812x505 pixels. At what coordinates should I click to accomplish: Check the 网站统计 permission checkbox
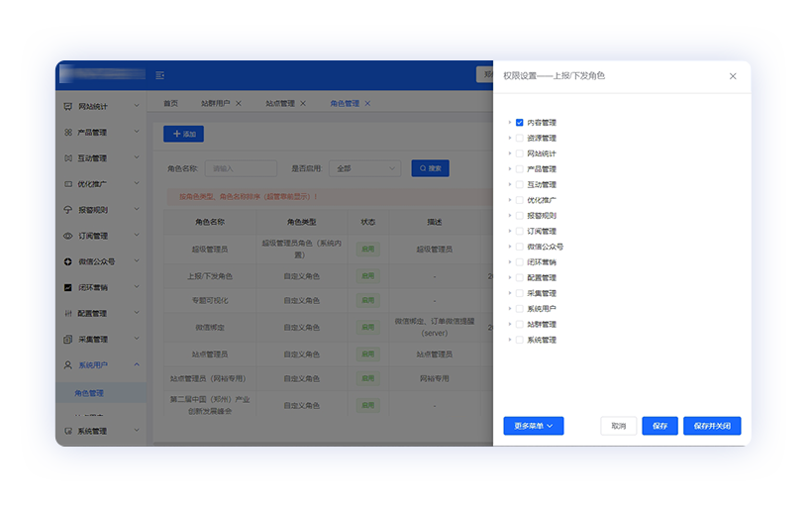pos(520,153)
